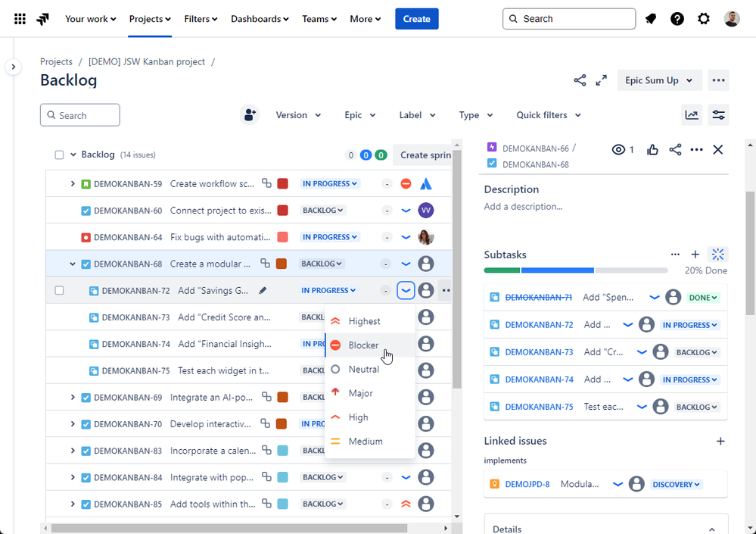Open the view settings sliders icon

click(x=718, y=115)
